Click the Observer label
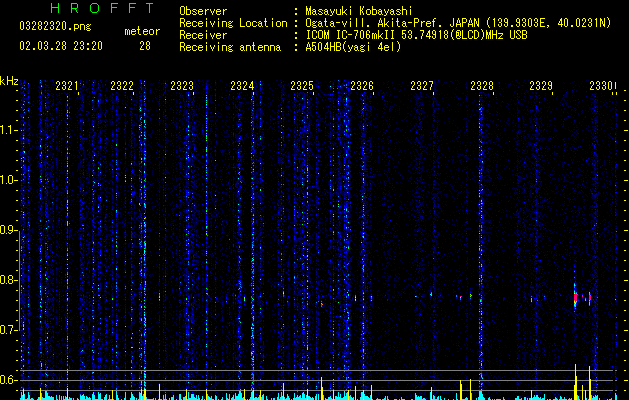The height and width of the screenshot is (400, 629). pyautogui.click(x=203, y=11)
